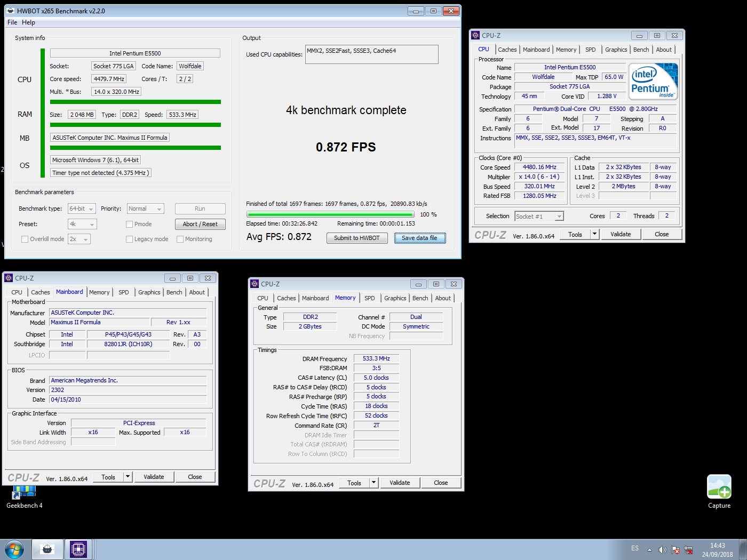
Task: Toggle the Legacy mode checkbox
Action: pos(129,239)
